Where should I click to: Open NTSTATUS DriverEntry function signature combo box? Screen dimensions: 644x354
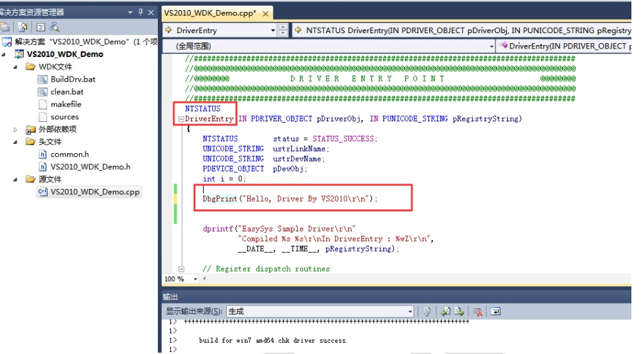click(x=462, y=30)
